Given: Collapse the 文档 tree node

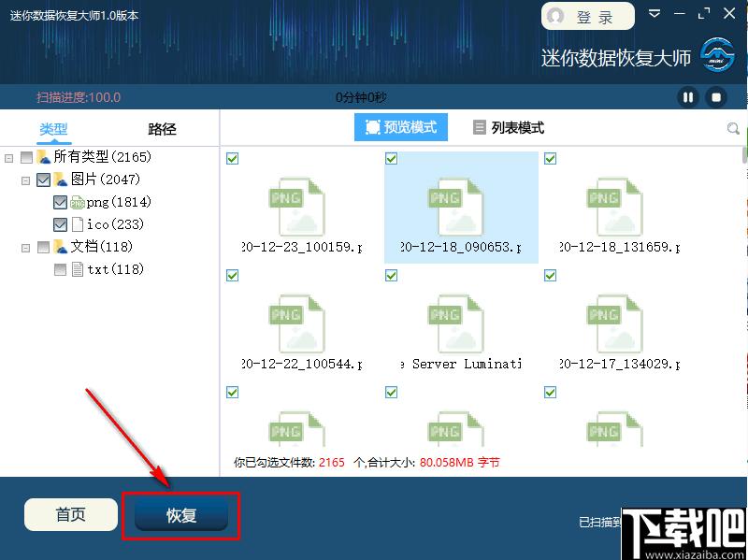Looking at the screenshot, I should (26, 248).
